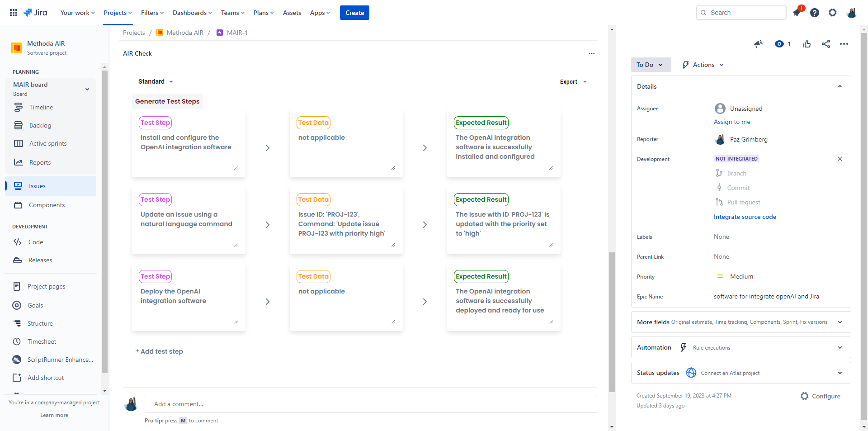Collapse the Details section
The width and height of the screenshot is (868, 431).
840,86
